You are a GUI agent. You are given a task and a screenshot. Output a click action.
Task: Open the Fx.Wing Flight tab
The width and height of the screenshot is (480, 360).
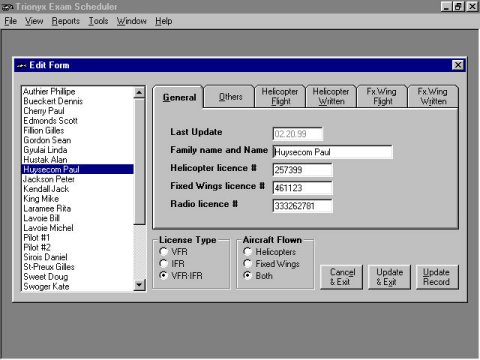point(382,96)
